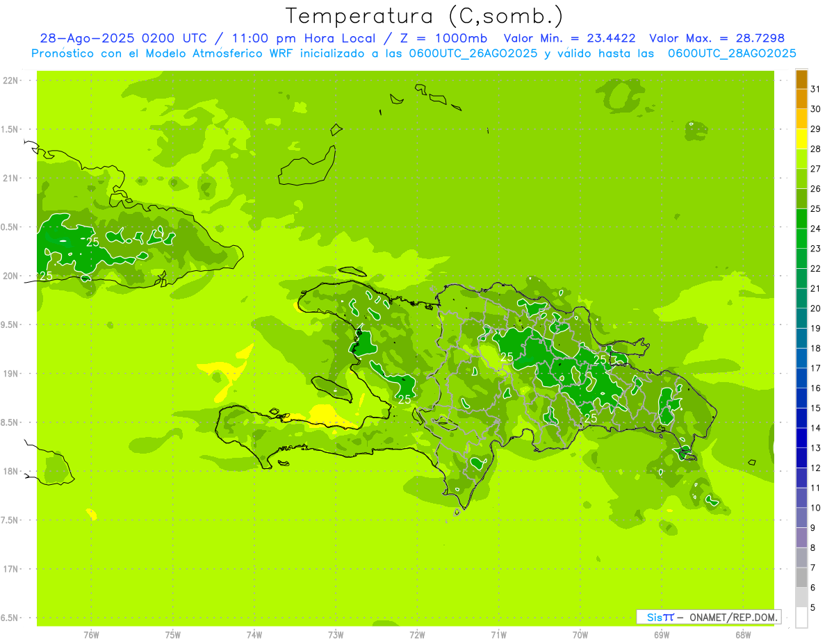Click the legend value '23'
Viewport: 834px width, 644px height.
816,249
